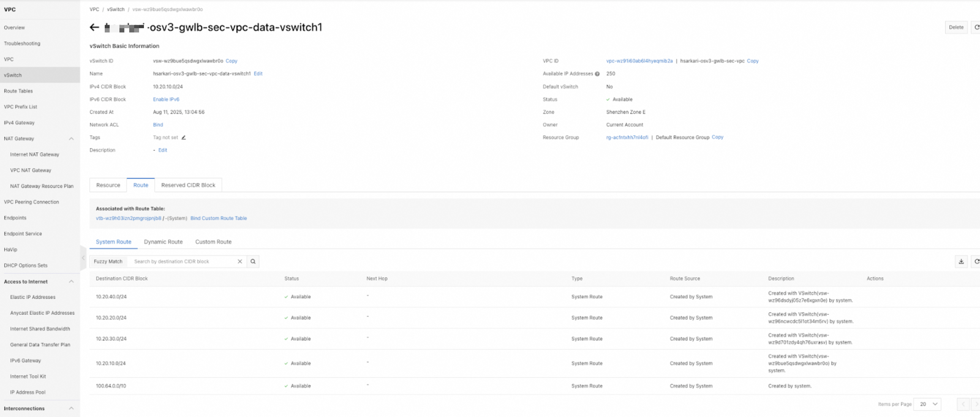Click the back arrow beside vSwitch name
980x417 pixels.
pyautogui.click(x=94, y=27)
